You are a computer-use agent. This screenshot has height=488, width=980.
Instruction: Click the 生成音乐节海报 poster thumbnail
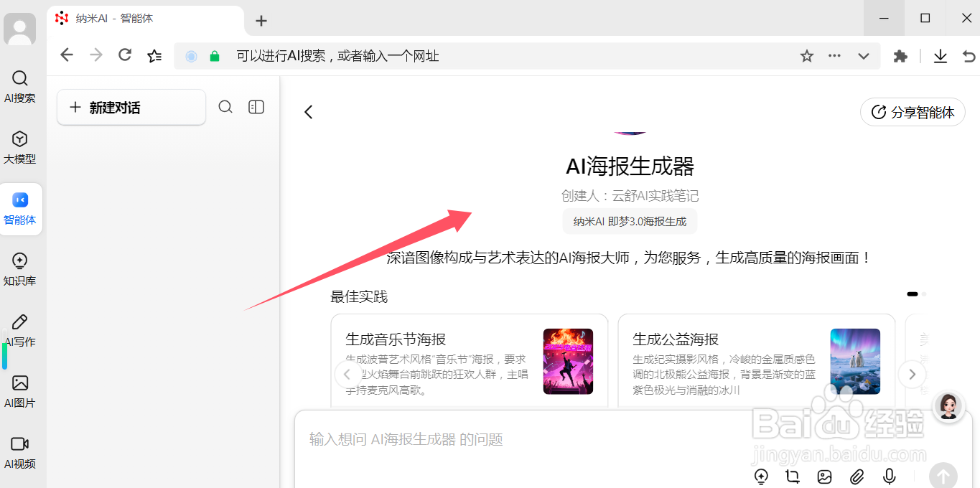[568, 361]
